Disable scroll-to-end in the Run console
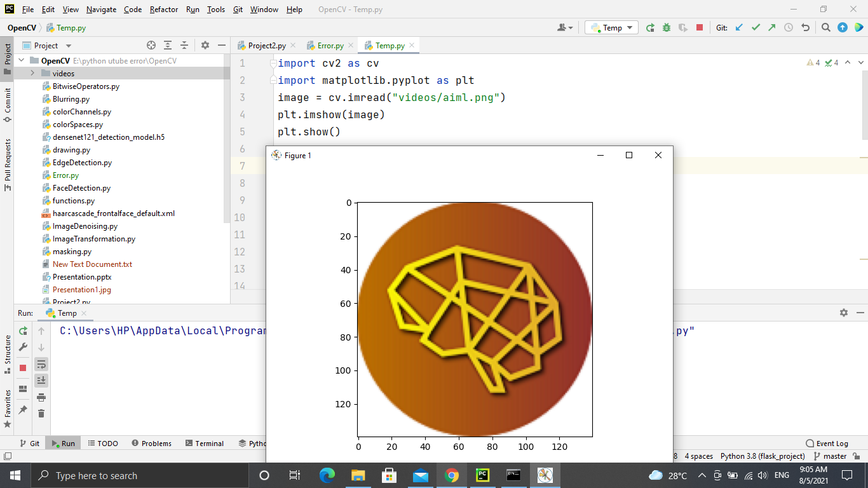868x488 pixels. pyautogui.click(x=41, y=380)
